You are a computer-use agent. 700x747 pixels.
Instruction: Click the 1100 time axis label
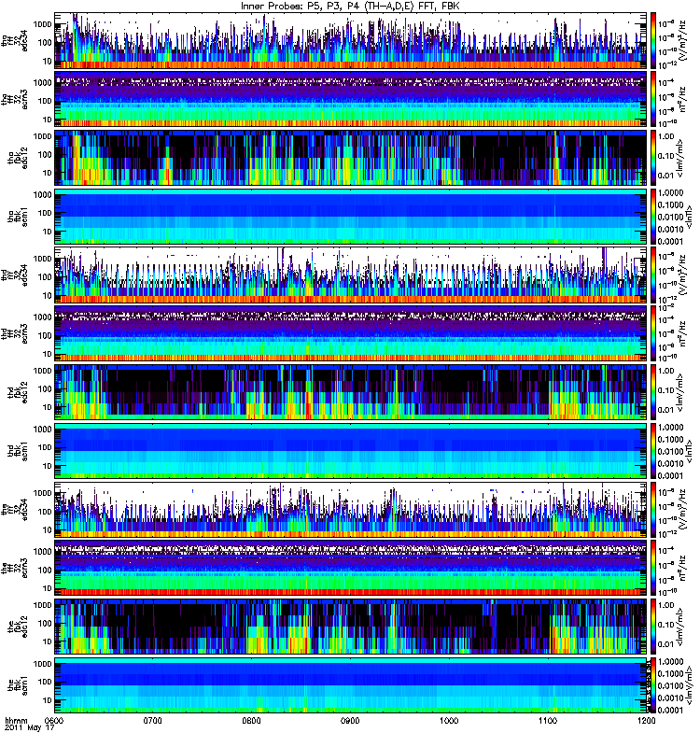click(x=548, y=720)
